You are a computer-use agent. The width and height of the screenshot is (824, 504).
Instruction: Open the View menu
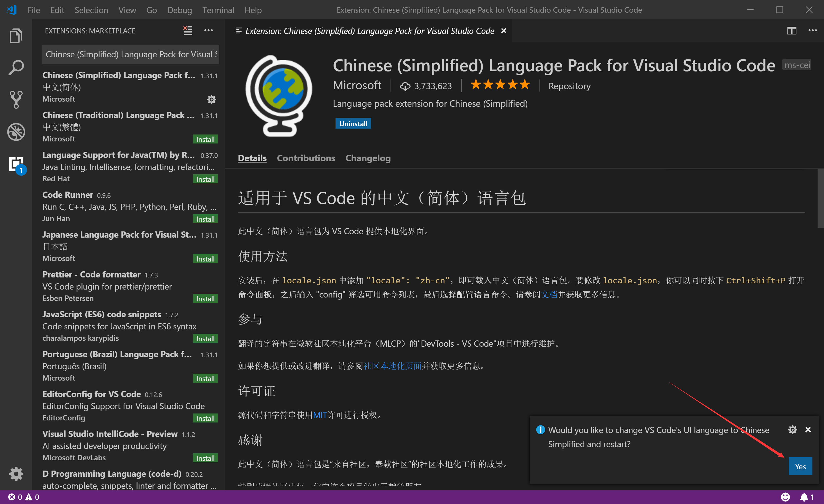pos(127,10)
